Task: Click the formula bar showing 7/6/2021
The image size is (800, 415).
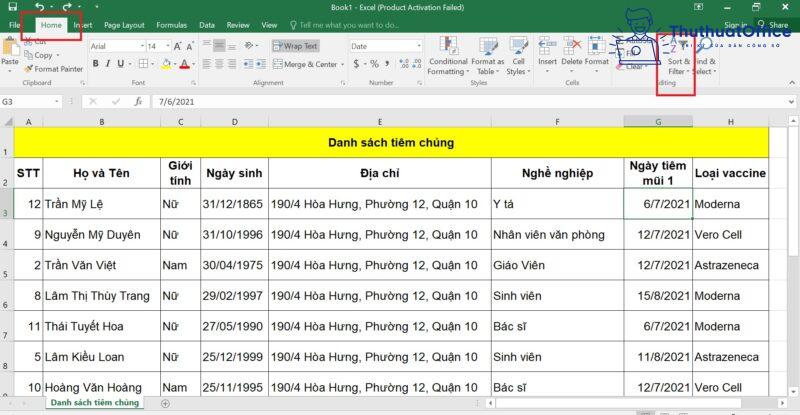Action: (x=469, y=102)
